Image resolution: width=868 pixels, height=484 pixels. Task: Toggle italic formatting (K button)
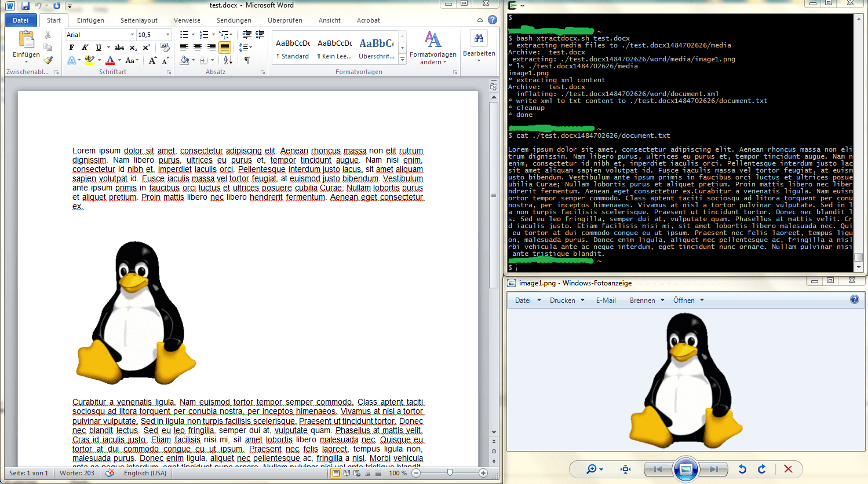click(85, 47)
